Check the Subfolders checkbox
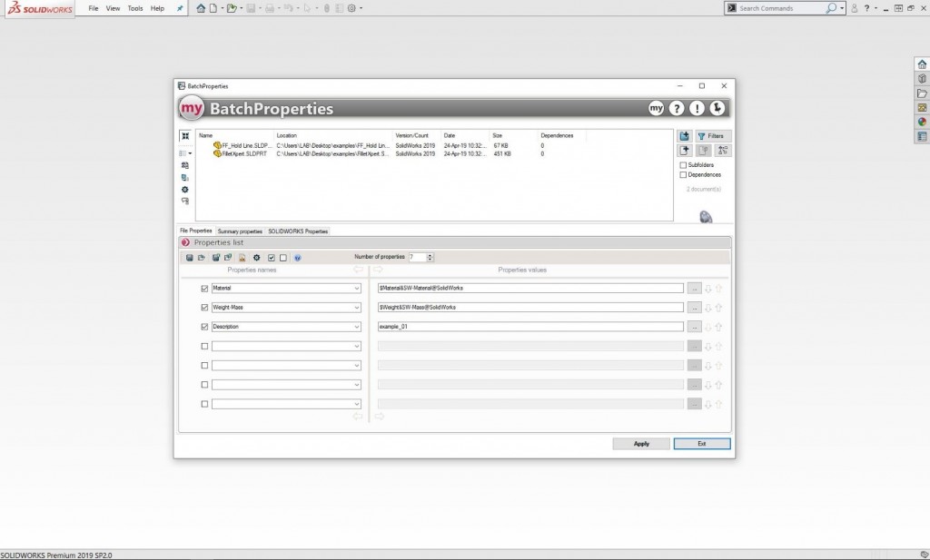 click(683, 165)
